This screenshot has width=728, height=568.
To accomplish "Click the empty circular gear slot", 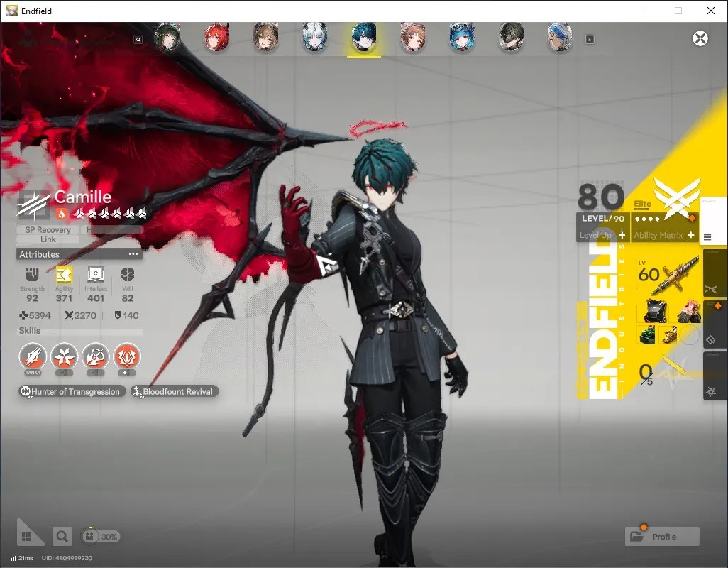I will [690, 335].
